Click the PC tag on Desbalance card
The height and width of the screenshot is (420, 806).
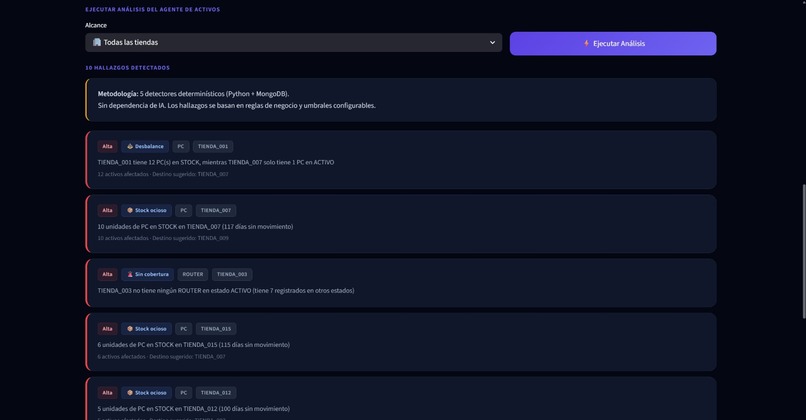[x=181, y=147]
